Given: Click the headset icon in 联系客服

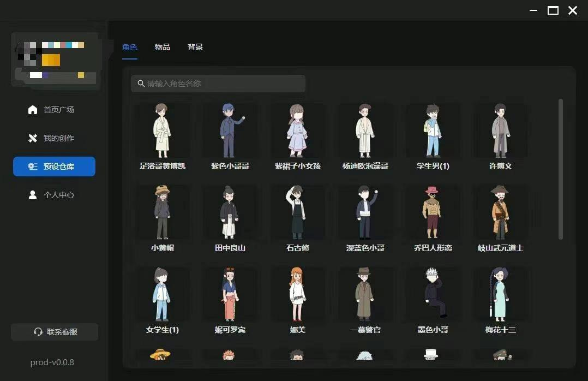Looking at the screenshot, I should coord(38,332).
